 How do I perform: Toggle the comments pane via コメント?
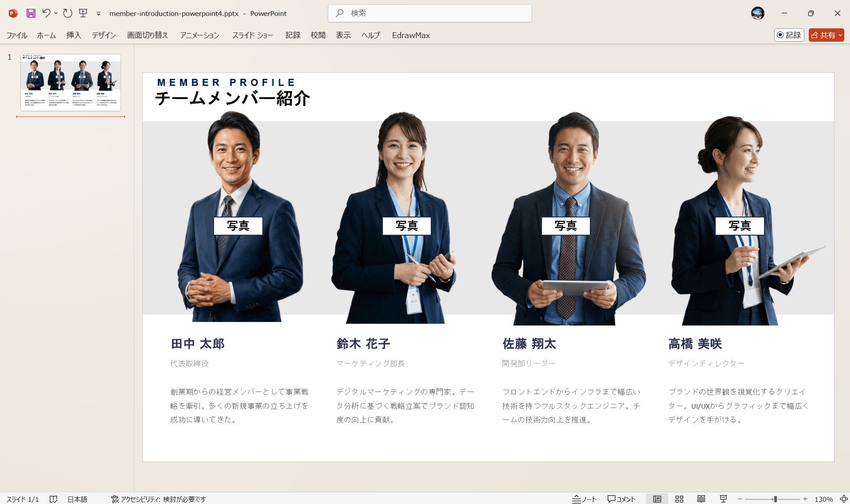(x=621, y=499)
